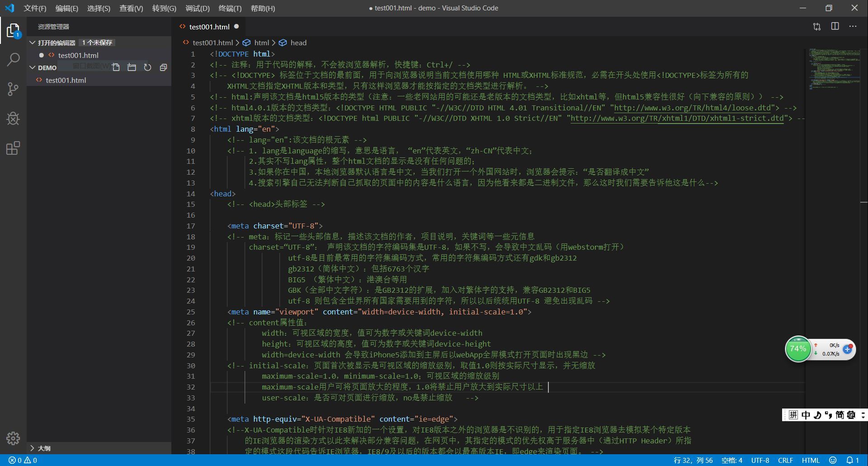Screen dimensions: 868x466
Task: Click New File icon in DEMO folder
Action: click(116, 67)
